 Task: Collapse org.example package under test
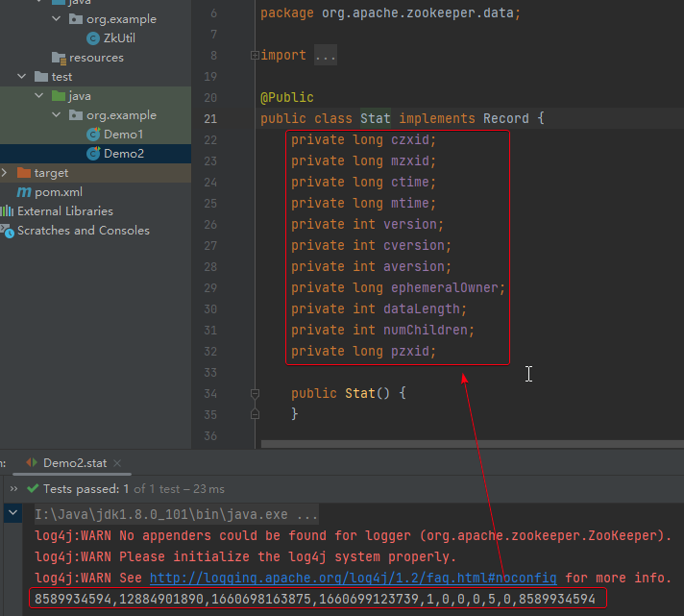click(57, 115)
